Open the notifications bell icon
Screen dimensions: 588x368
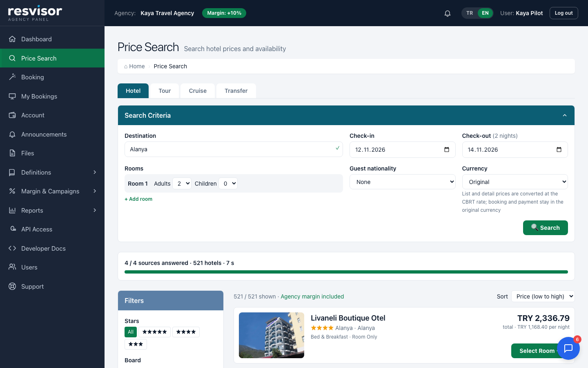[x=448, y=13]
